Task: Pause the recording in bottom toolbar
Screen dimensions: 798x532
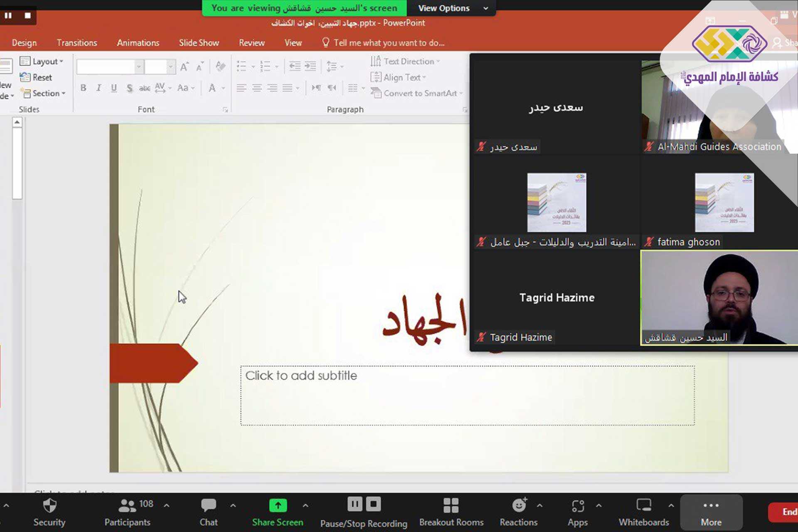Action: [355, 505]
